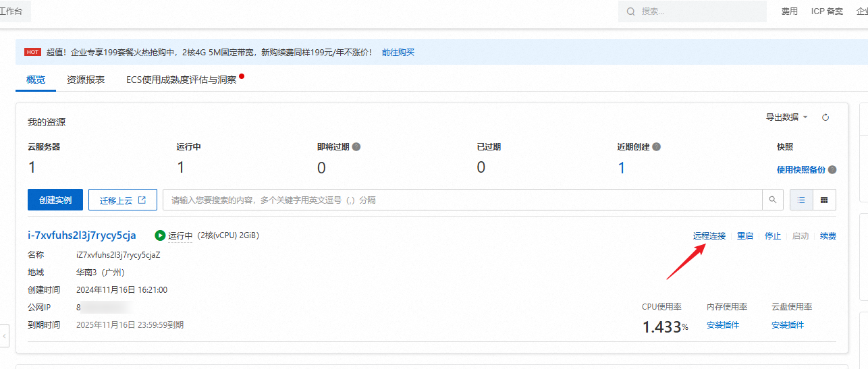Click 前往购买 link in promo banner
Image resolution: width=868 pixels, height=369 pixels.
[398, 52]
